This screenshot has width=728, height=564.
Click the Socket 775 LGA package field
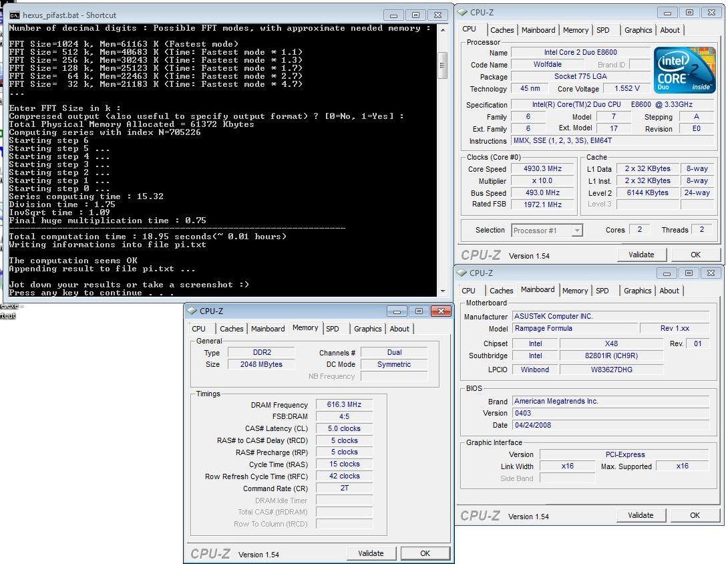(580, 76)
